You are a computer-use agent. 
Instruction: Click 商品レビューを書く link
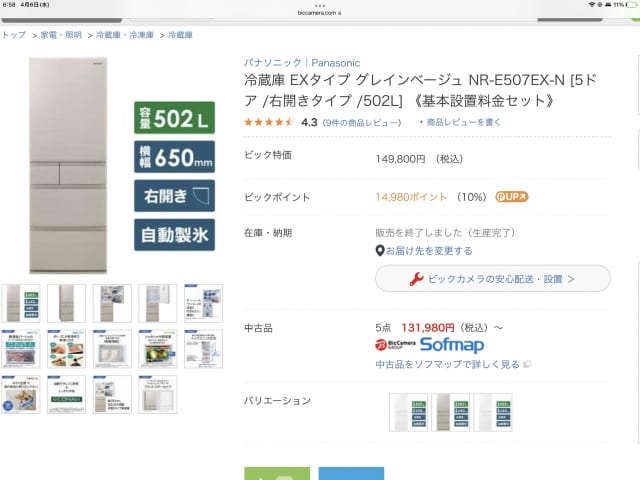[463, 122]
